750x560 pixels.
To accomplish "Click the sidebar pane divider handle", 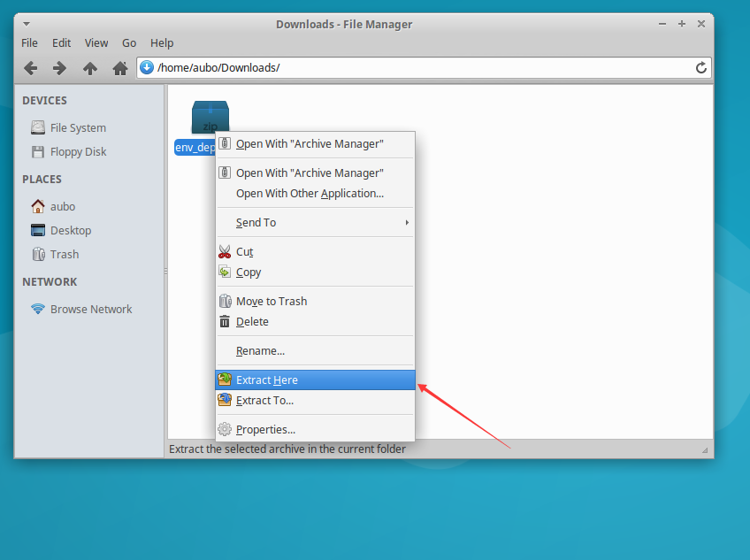I will coord(165,271).
